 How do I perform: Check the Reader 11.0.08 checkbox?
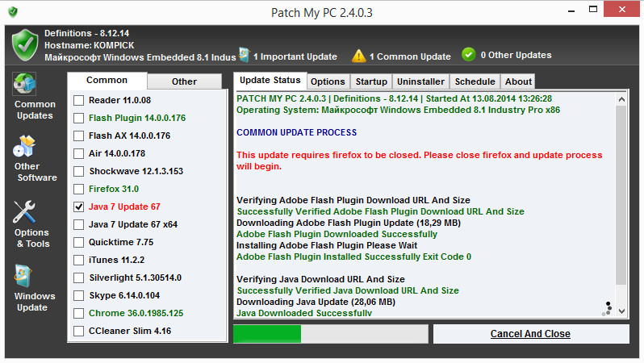point(78,100)
